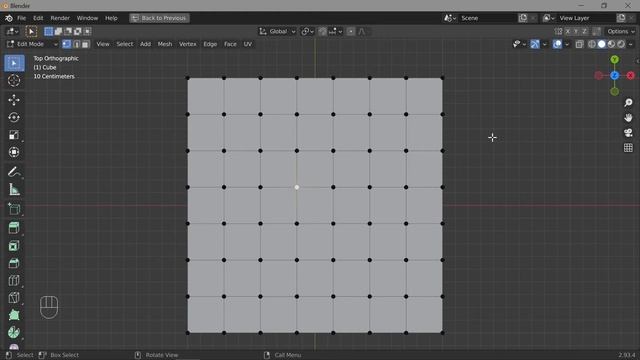The image size is (640, 360).
Task: Select the Scale tool
Action: (14, 135)
